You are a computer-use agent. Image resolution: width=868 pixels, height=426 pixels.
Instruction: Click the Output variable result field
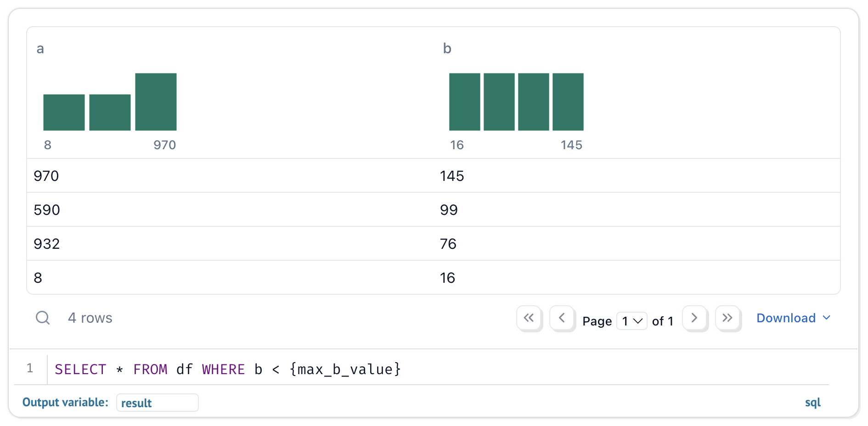coord(157,403)
